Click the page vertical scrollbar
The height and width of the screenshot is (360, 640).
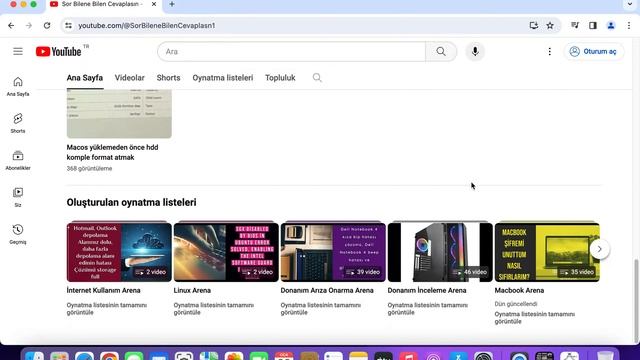click(637, 300)
